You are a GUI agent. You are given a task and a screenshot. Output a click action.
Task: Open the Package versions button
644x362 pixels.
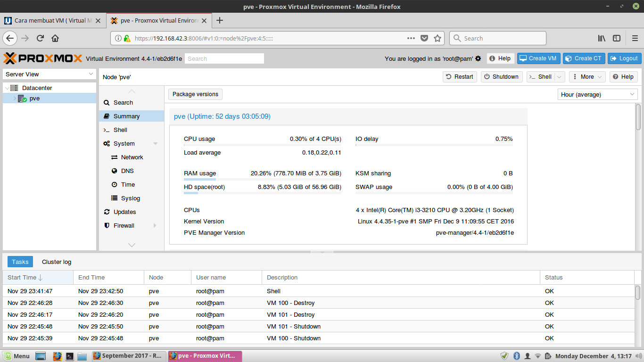click(x=195, y=94)
